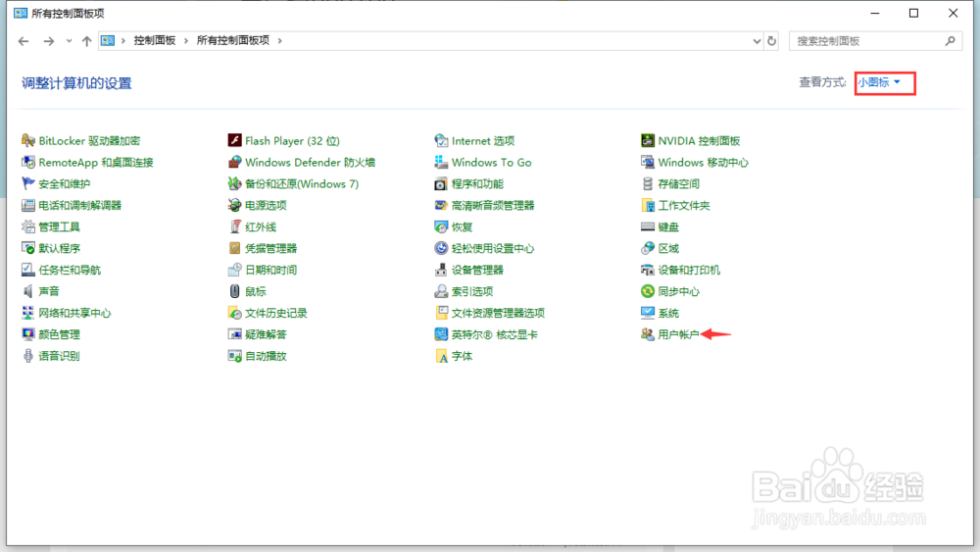Open the Windows 移动中心 link

tap(703, 162)
